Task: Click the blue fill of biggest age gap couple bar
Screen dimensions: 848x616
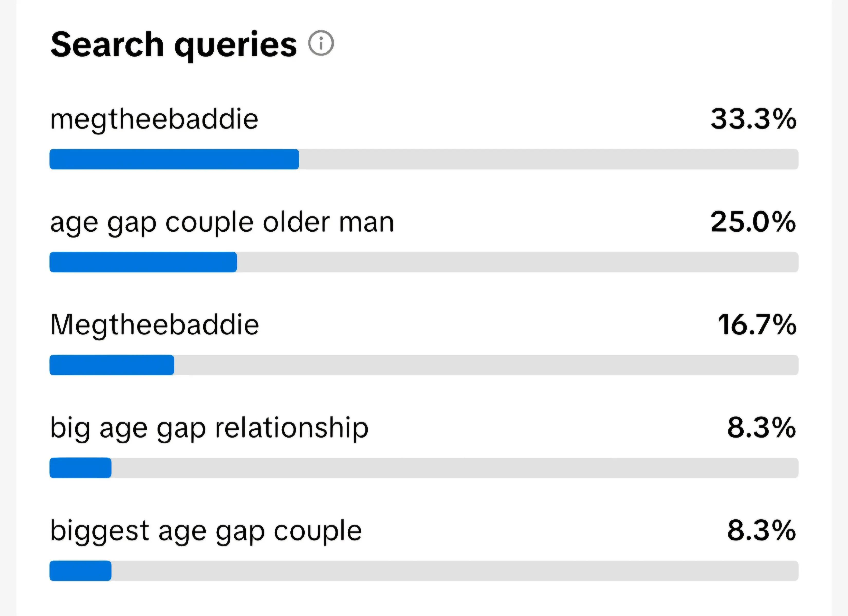Action: pos(80,571)
